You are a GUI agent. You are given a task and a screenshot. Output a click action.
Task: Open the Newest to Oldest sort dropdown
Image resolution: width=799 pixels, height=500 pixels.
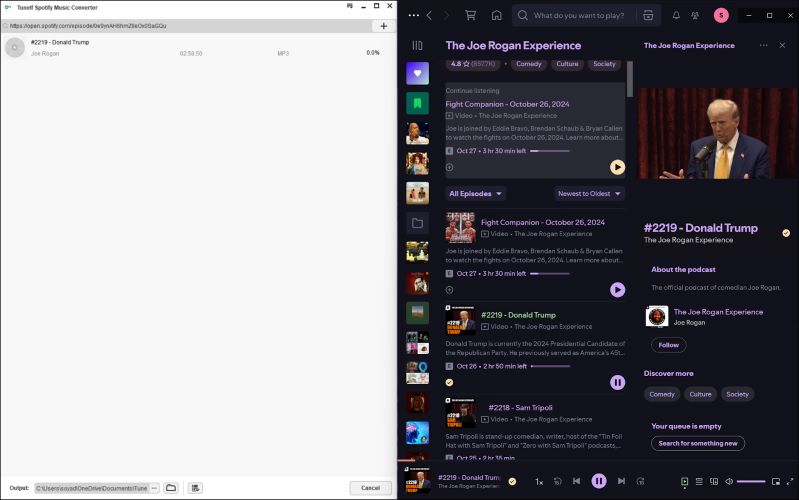click(589, 194)
